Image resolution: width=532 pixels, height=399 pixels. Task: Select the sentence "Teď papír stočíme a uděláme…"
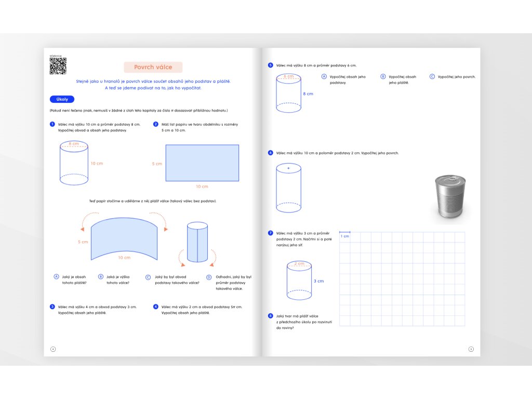[153, 201]
